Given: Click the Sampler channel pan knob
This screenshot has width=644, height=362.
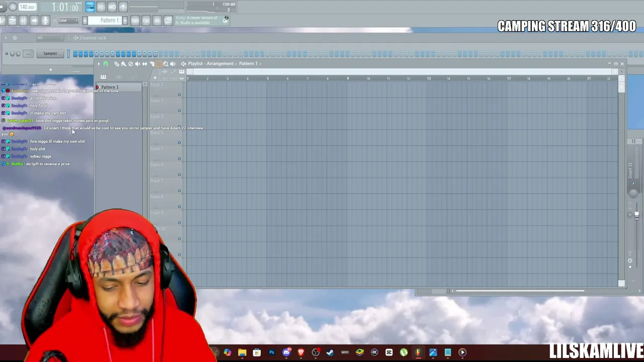Looking at the screenshot, I should 13,54.
